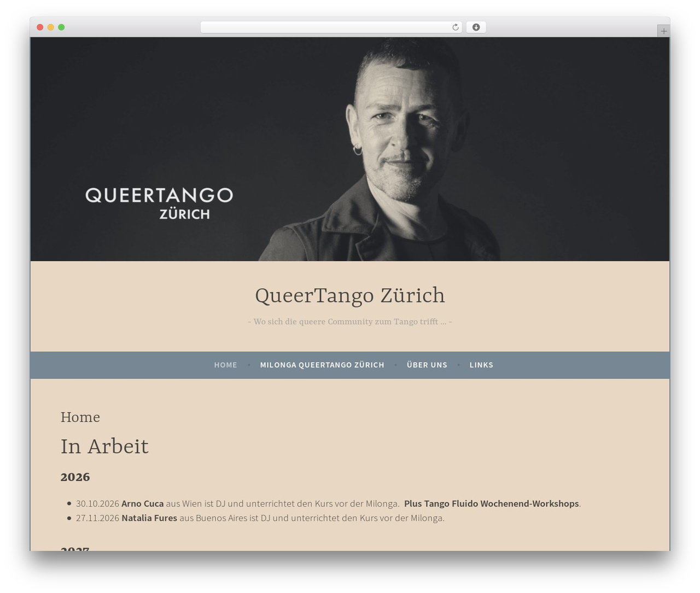Open the Links menu item
The width and height of the screenshot is (700, 593).
(x=481, y=365)
